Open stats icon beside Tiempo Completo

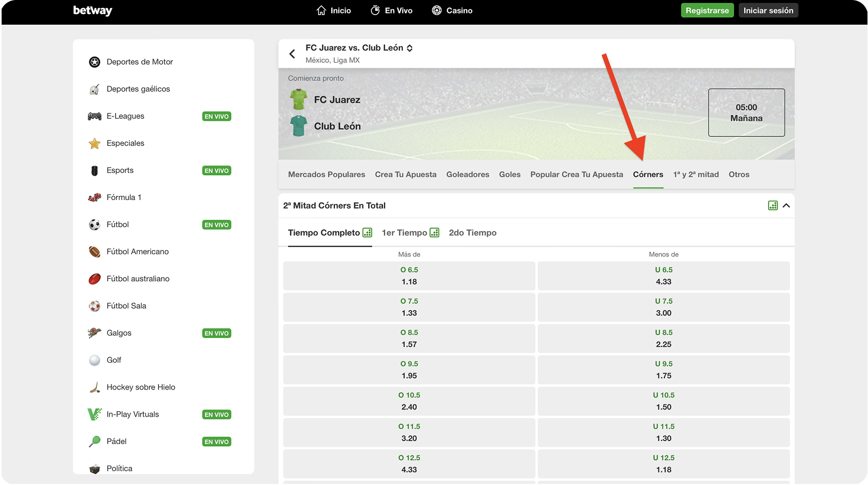click(367, 233)
